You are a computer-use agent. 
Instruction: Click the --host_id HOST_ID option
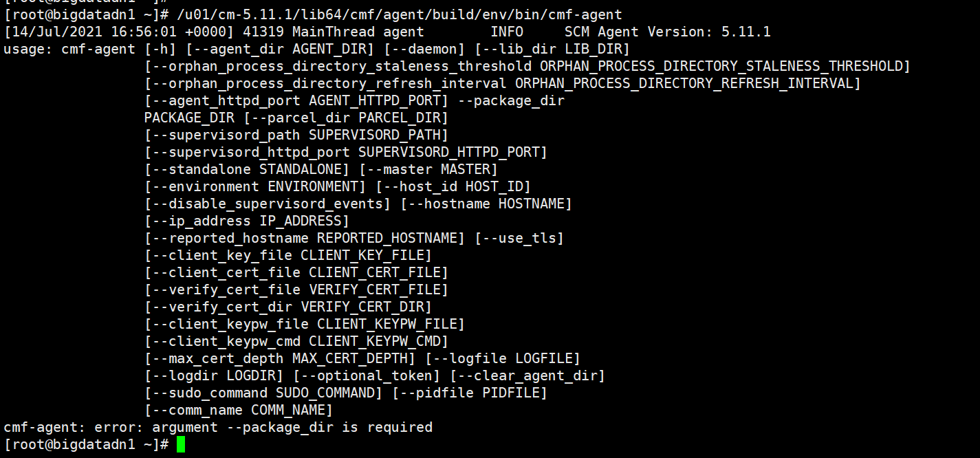pyautogui.click(x=453, y=186)
